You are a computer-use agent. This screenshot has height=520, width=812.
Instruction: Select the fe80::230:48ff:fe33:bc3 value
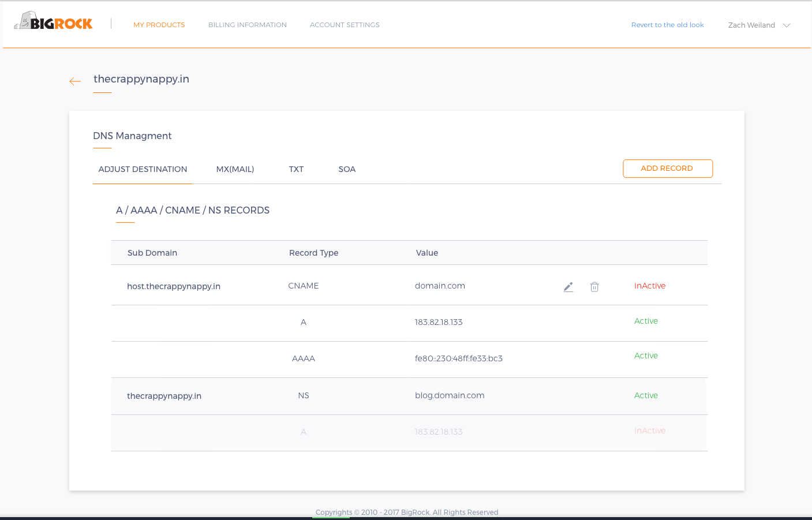(459, 358)
